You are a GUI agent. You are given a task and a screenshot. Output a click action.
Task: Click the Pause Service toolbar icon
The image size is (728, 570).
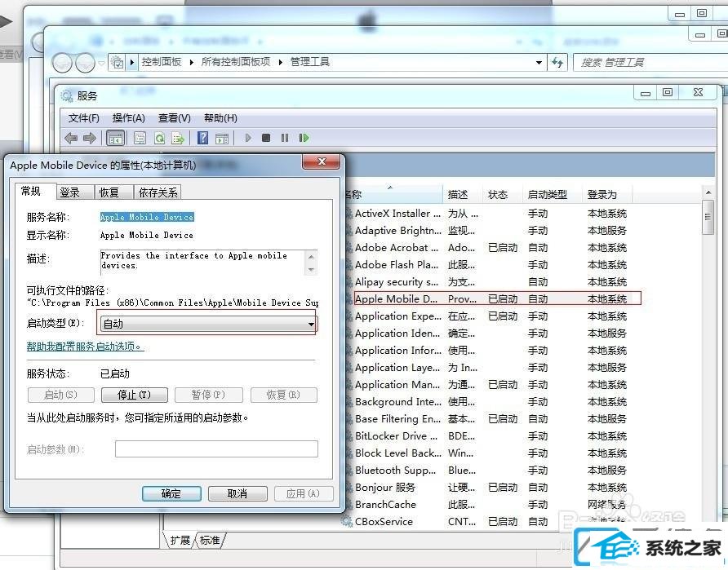coord(285,138)
